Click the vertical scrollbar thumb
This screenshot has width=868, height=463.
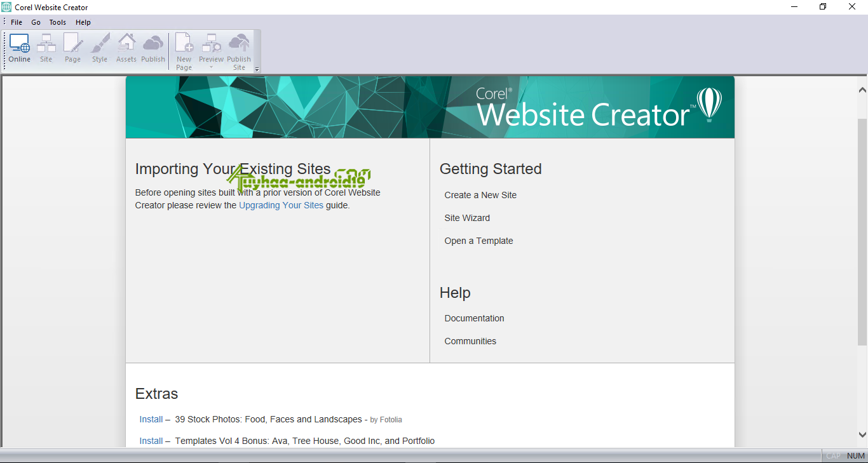862,232
